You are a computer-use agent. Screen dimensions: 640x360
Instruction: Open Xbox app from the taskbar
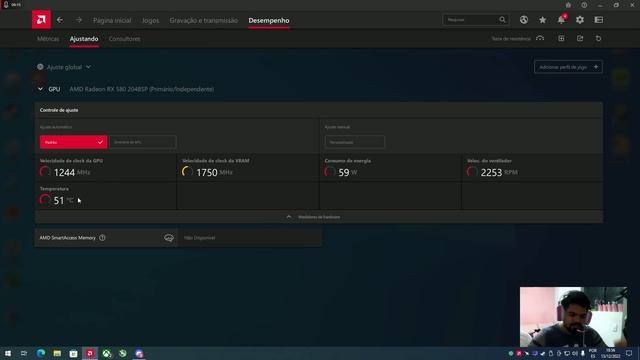coord(107,353)
